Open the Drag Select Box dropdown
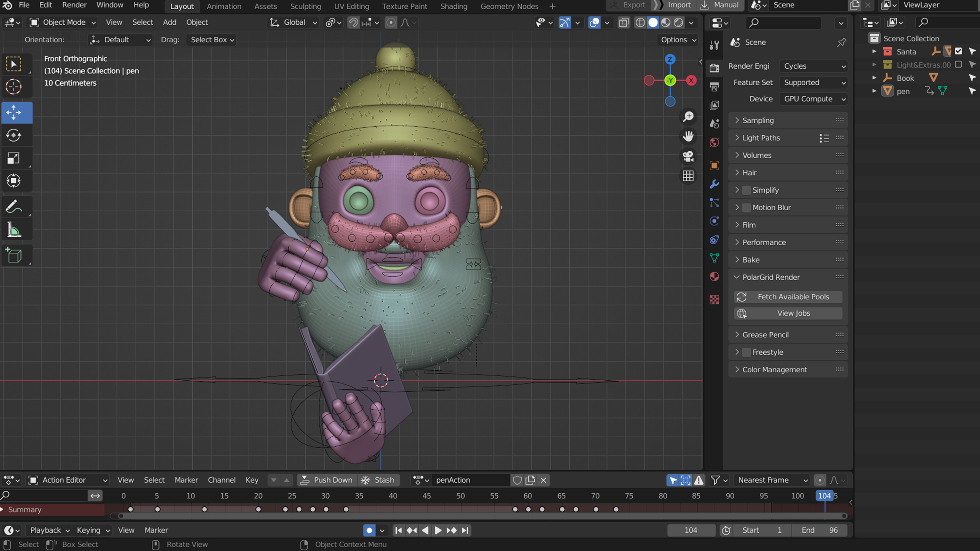The image size is (980, 551). pos(211,40)
